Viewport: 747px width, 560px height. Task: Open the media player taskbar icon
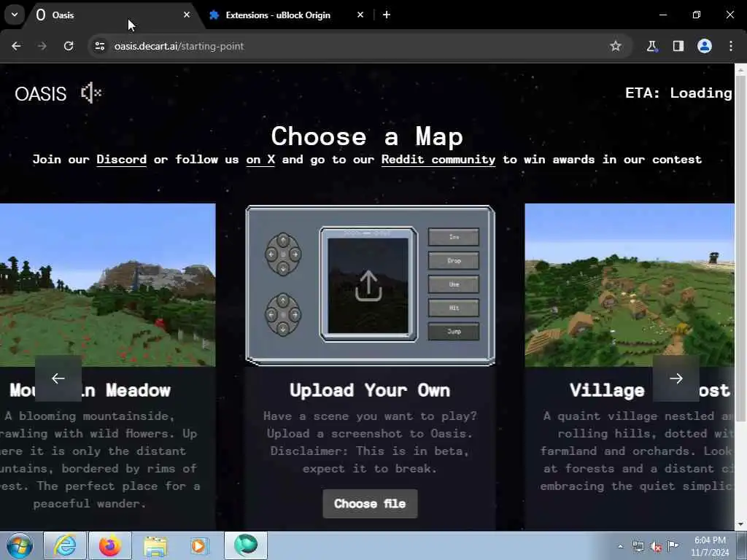[199, 545]
